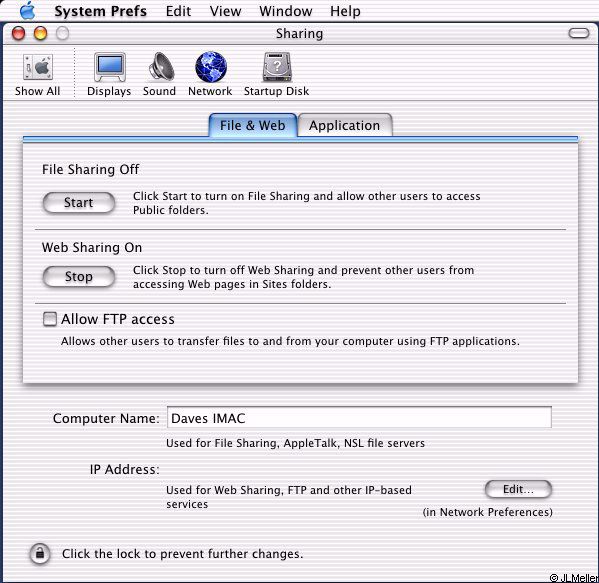Click the lock icon to prevent changes

point(40,554)
